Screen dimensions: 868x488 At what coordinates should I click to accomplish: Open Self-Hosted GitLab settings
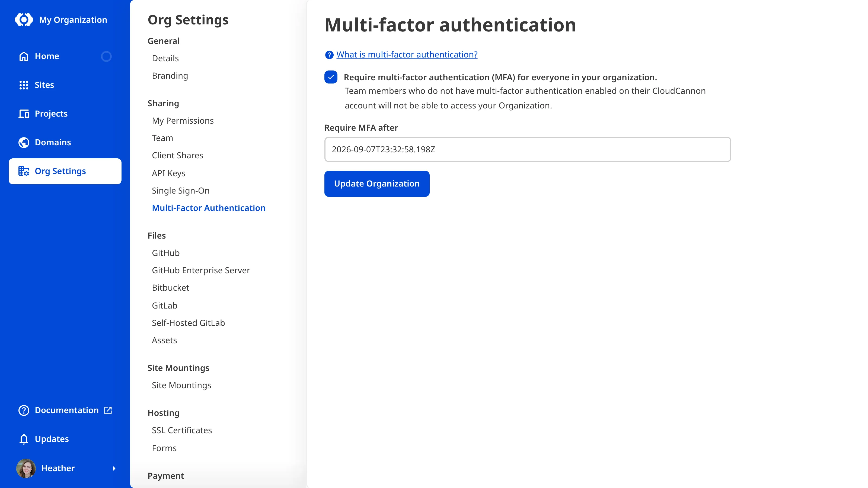tap(188, 323)
